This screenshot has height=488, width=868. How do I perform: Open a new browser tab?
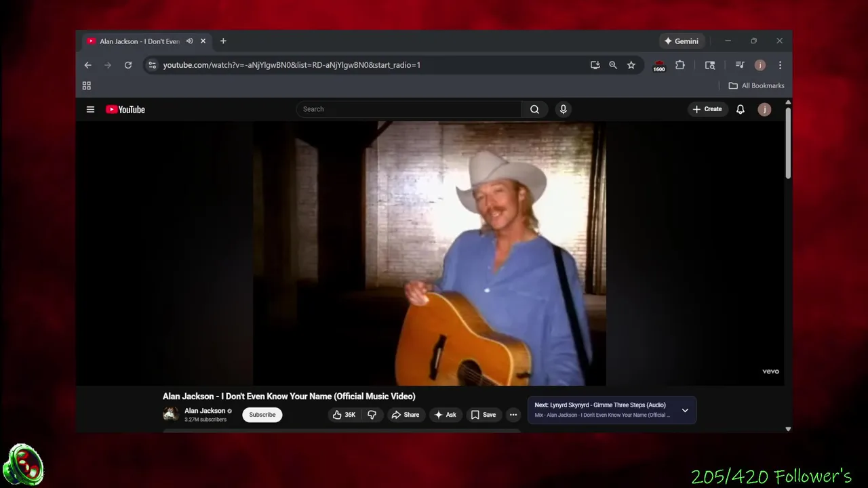coord(223,41)
